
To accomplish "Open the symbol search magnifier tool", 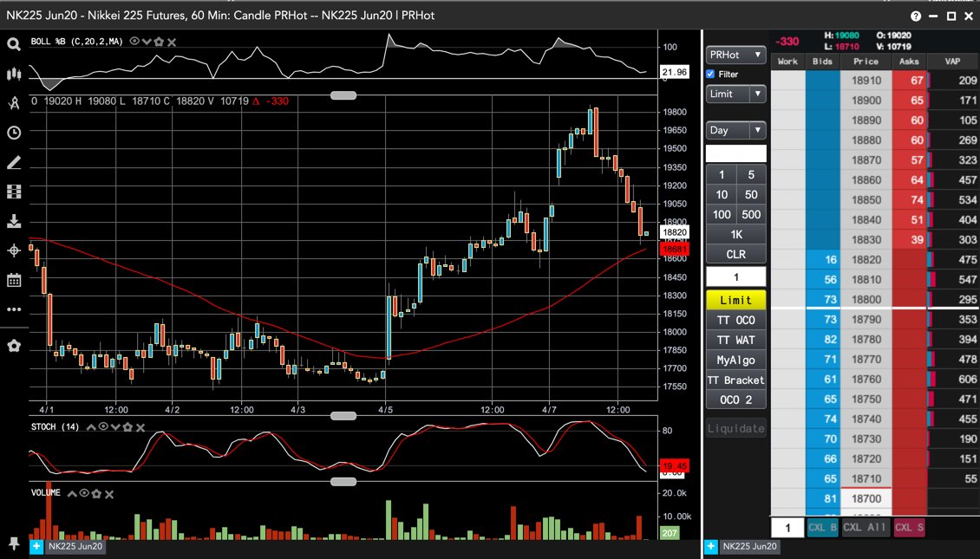I will pos(13,44).
